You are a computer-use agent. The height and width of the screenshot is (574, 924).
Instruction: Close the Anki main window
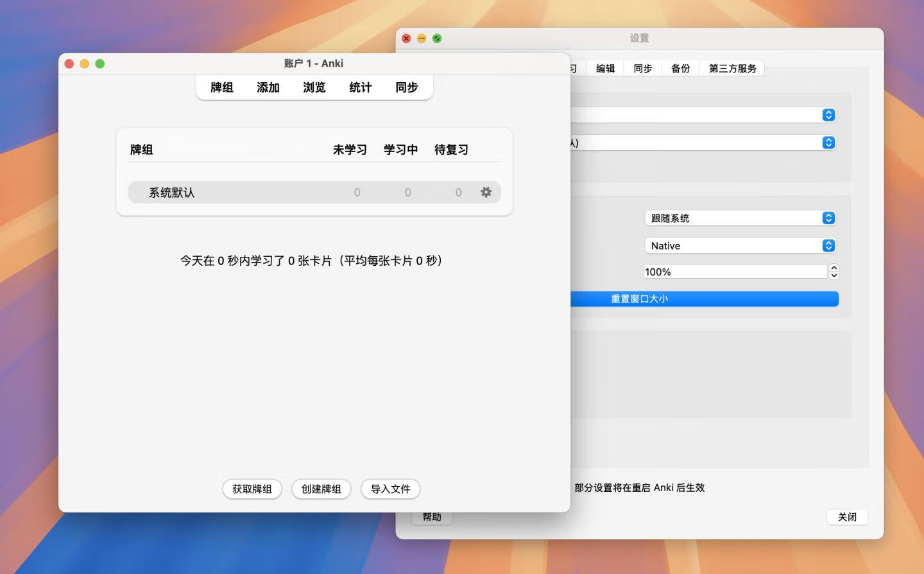click(x=69, y=64)
